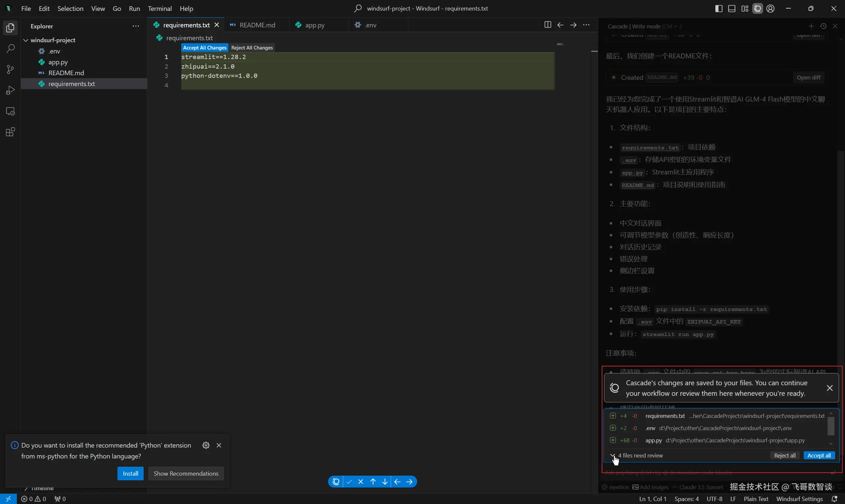Switch to the app.py tab
Image resolution: width=845 pixels, height=504 pixels.
(x=315, y=25)
